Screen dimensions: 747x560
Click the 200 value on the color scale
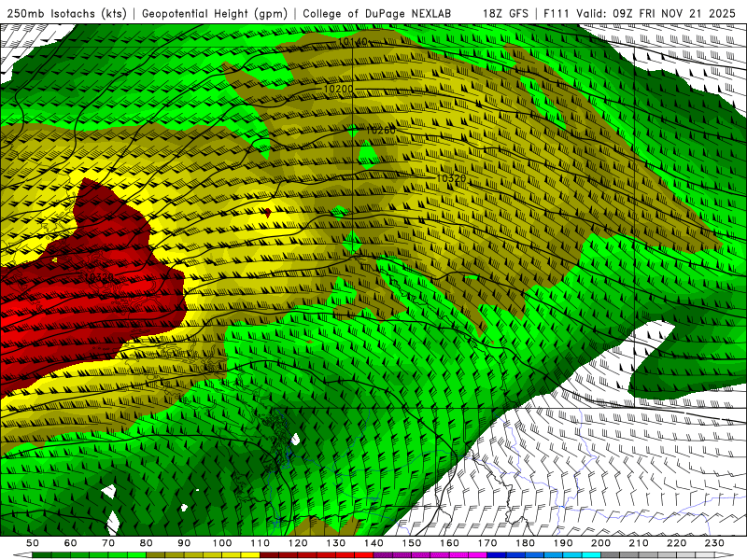pyautogui.click(x=601, y=543)
